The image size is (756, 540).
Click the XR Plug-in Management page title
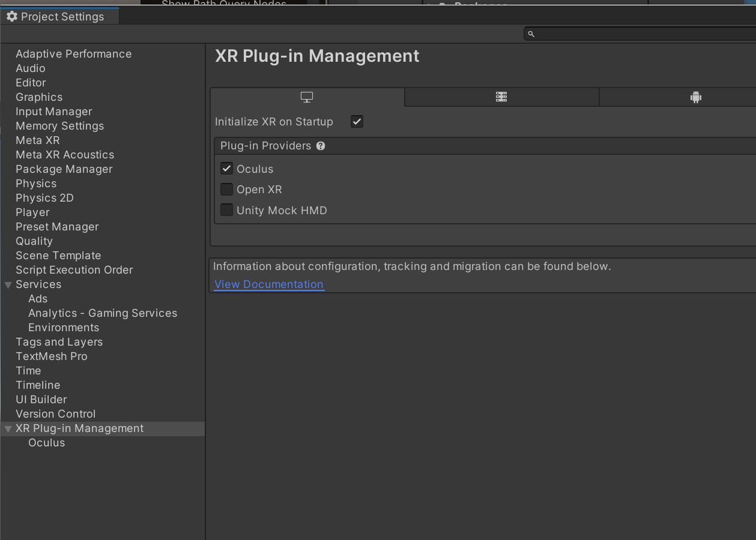pyautogui.click(x=317, y=56)
